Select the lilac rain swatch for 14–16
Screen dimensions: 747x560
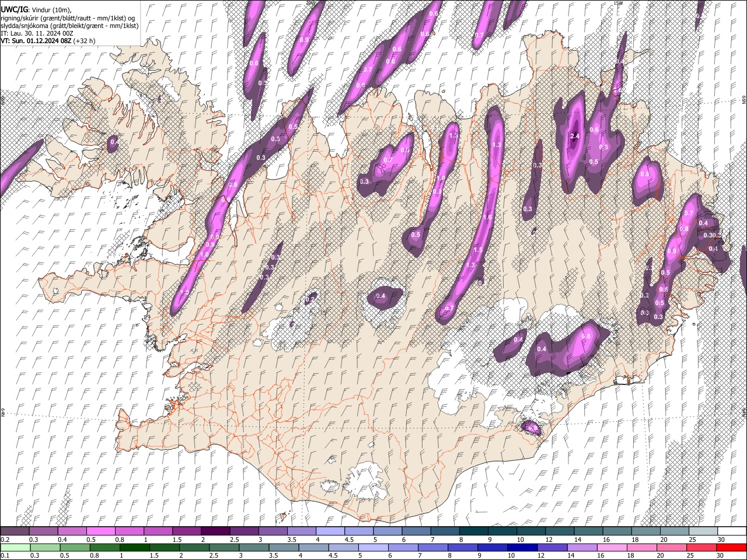click(x=581, y=547)
